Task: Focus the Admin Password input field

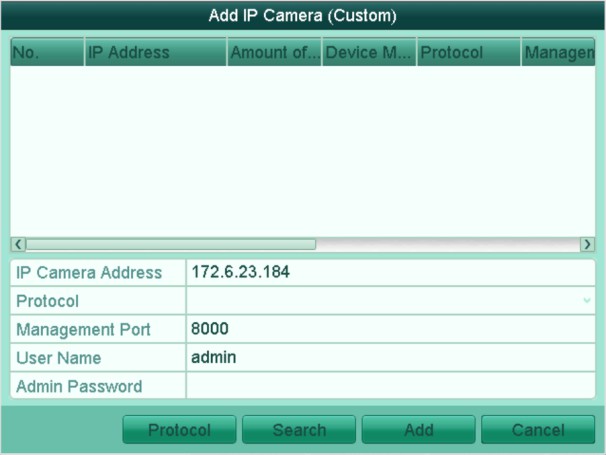Action: 390,386
